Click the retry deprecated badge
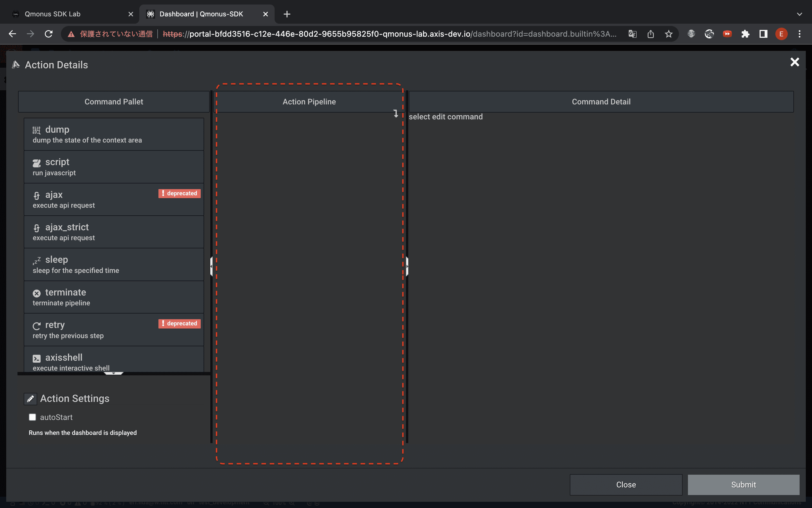The width and height of the screenshot is (812, 508). [x=180, y=323]
